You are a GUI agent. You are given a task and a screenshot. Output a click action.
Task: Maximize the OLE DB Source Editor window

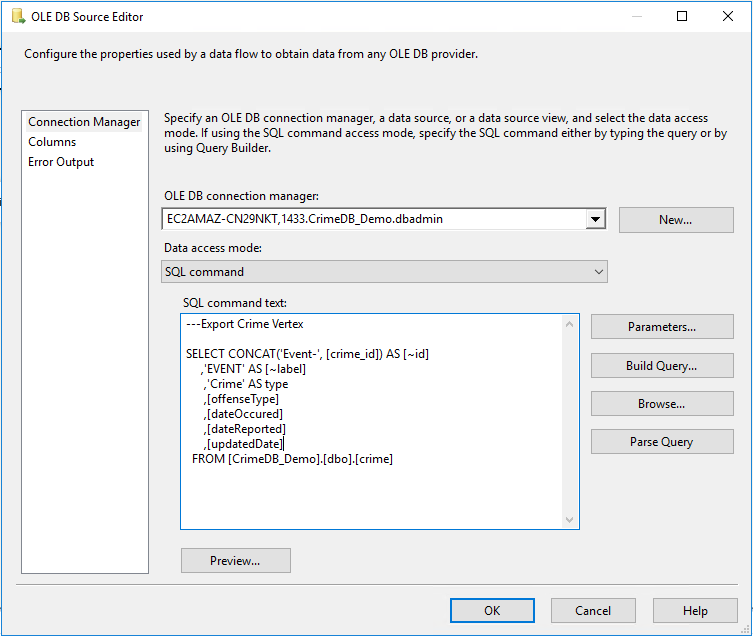(x=682, y=16)
